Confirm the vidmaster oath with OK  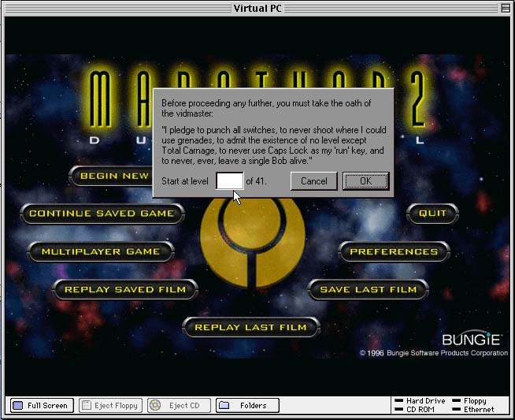point(365,181)
